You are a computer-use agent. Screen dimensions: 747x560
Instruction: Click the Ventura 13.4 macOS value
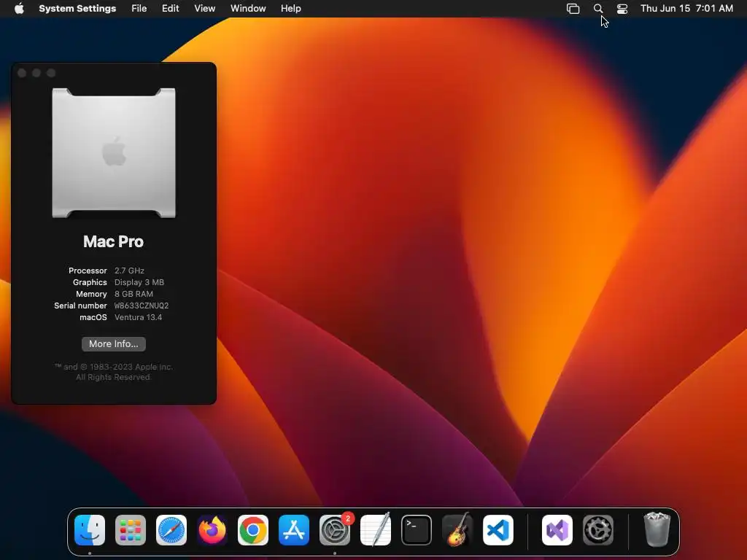point(138,317)
